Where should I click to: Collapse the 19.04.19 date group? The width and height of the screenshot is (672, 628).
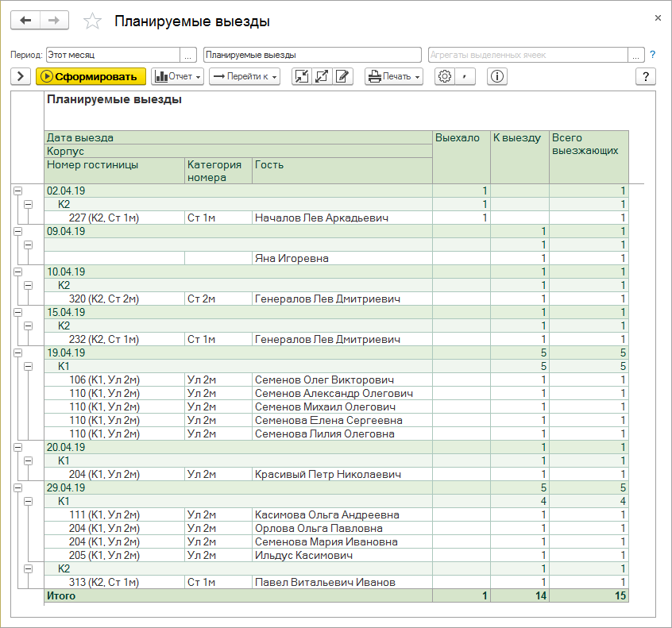17,353
